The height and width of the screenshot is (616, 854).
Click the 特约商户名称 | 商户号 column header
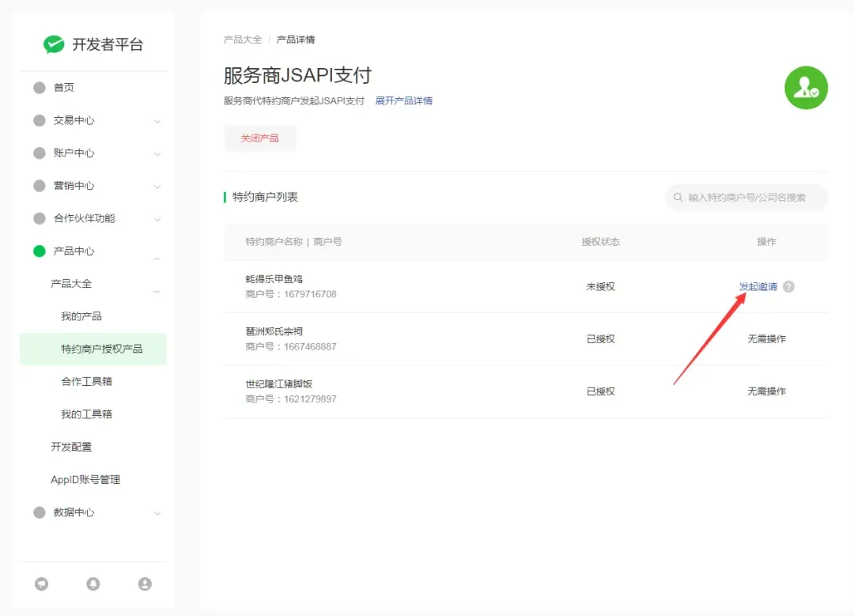tap(293, 242)
